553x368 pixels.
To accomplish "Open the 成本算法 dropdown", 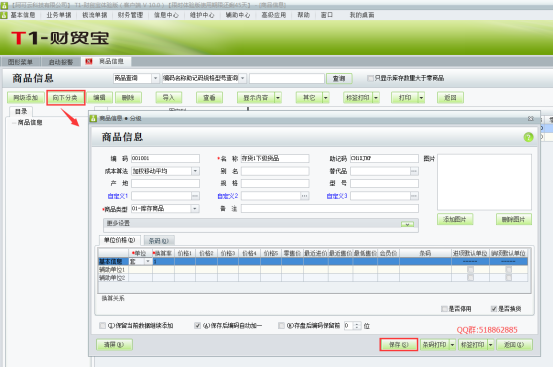I will (195, 171).
